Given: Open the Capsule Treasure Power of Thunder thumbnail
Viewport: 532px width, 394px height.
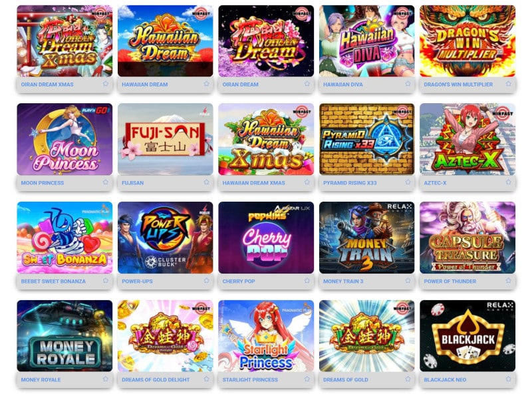Looking at the screenshot, I should tap(467, 238).
